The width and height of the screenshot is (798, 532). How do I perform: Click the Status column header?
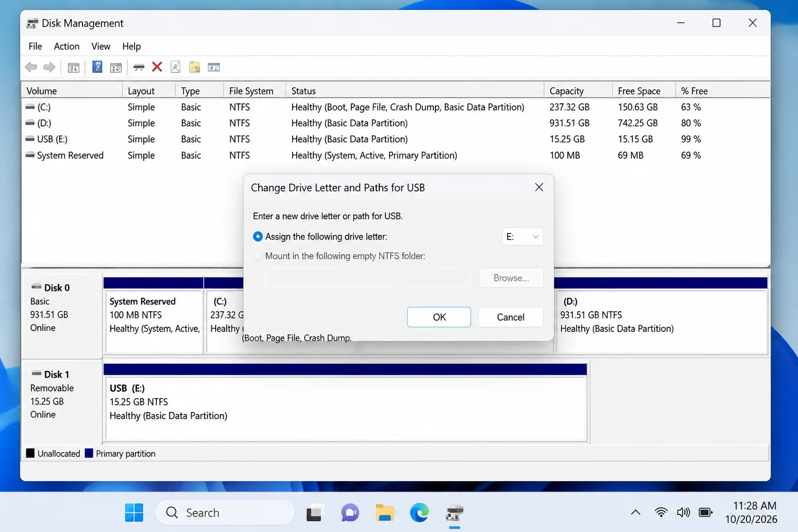coord(415,91)
